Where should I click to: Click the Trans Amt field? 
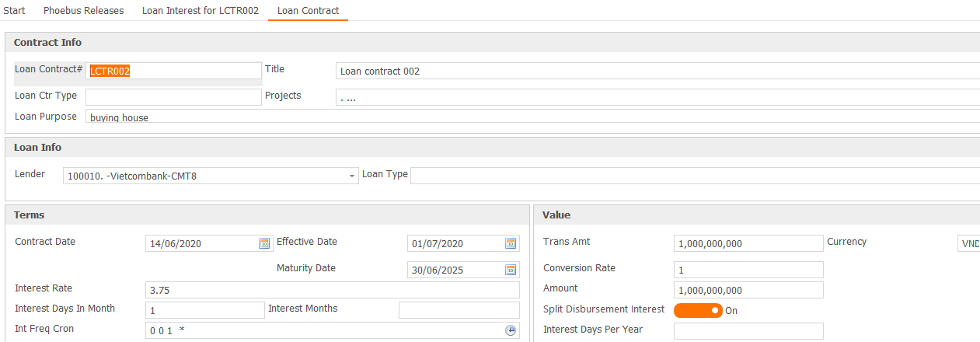pyautogui.click(x=748, y=243)
